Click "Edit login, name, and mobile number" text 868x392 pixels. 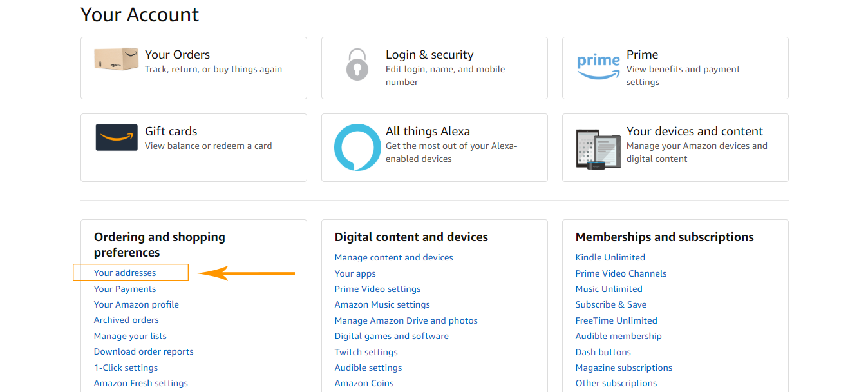(x=446, y=75)
